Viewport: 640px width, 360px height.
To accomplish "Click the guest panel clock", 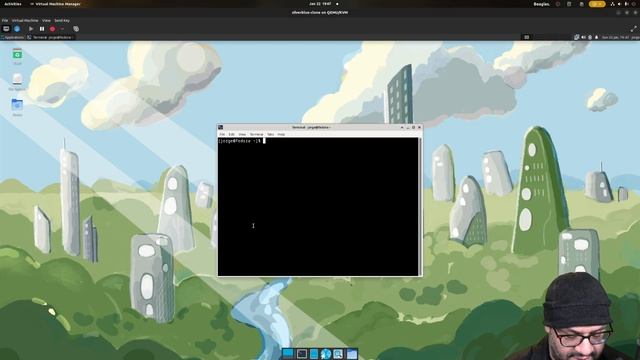I will click(x=616, y=37).
